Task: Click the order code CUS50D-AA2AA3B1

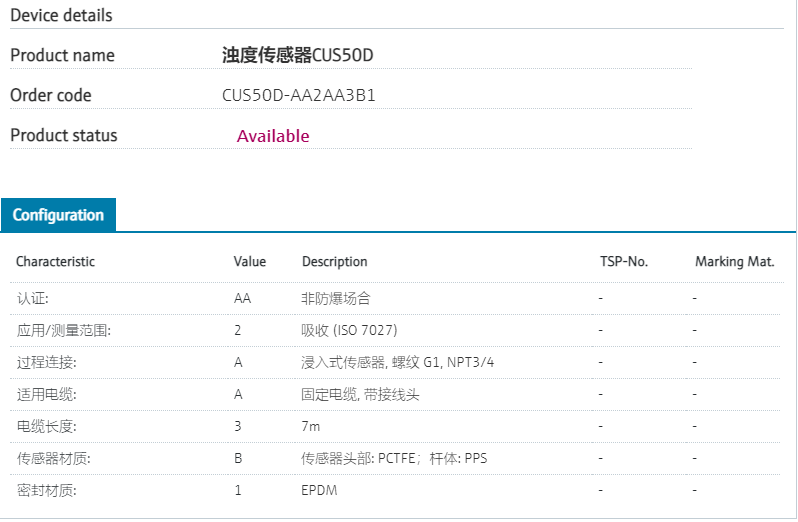Action: [x=298, y=95]
